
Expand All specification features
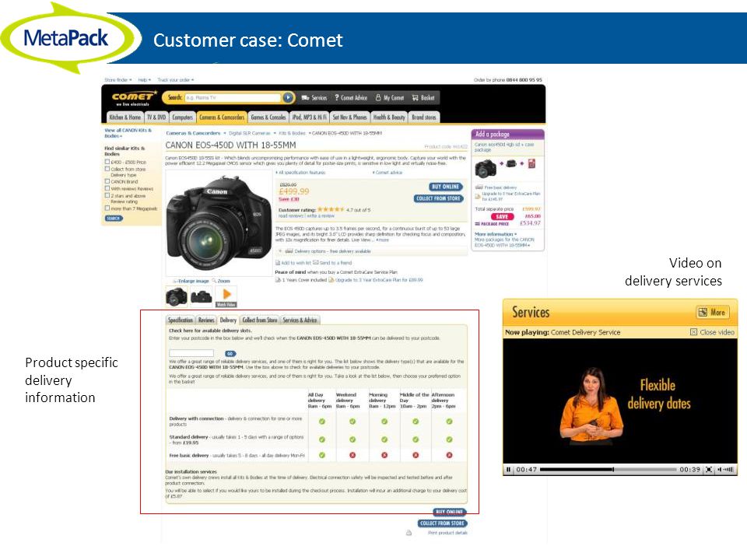(x=300, y=173)
